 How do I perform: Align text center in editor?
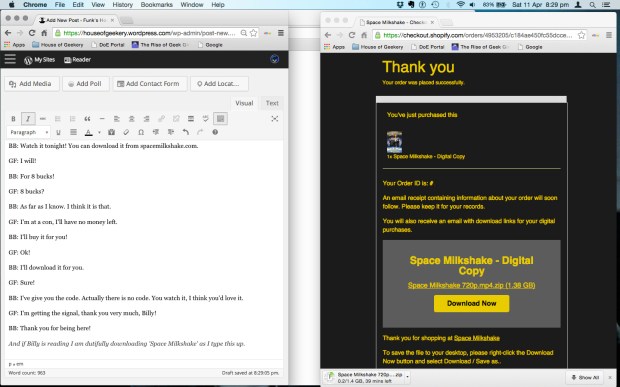click(132, 119)
